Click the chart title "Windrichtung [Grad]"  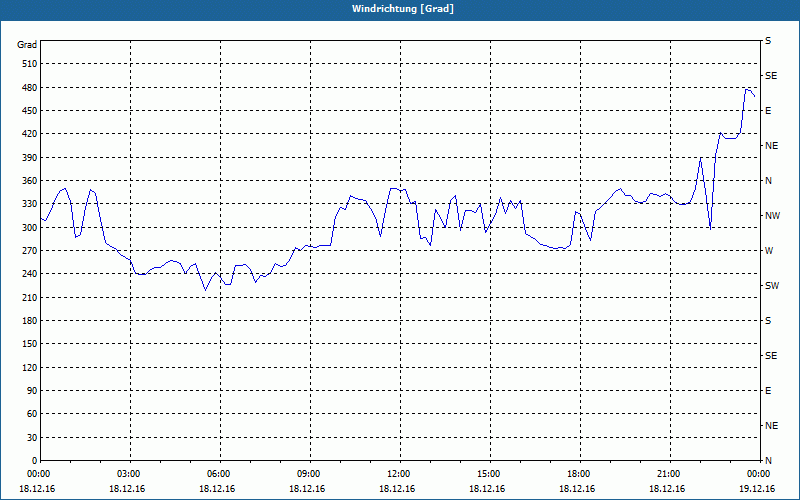403,9
